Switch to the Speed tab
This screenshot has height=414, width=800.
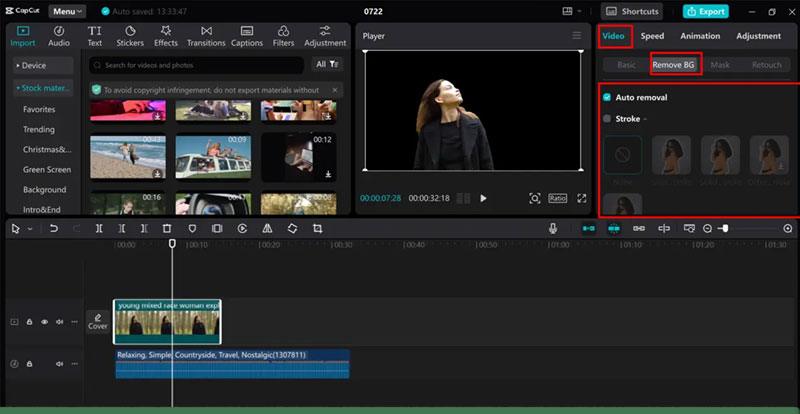click(x=652, y=36)
